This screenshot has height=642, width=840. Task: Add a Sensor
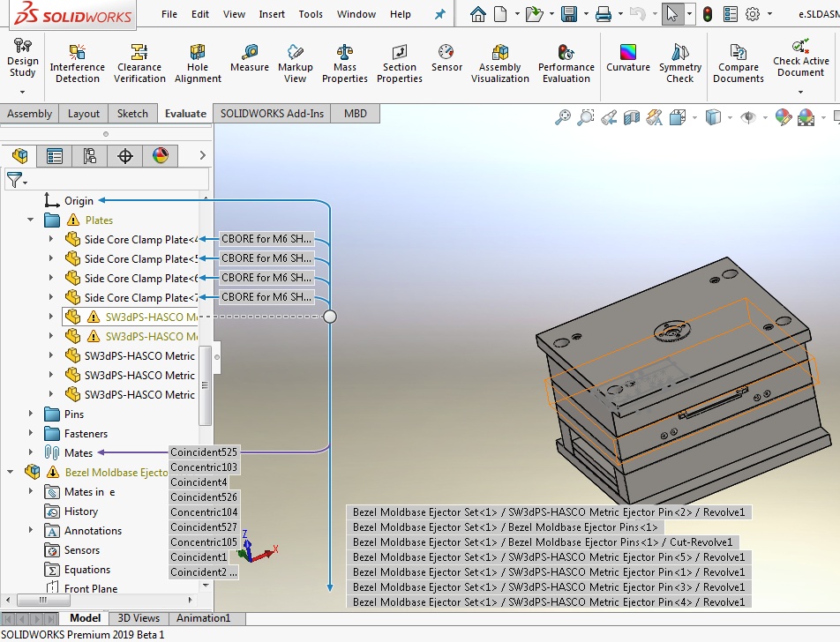pos(446,58)
